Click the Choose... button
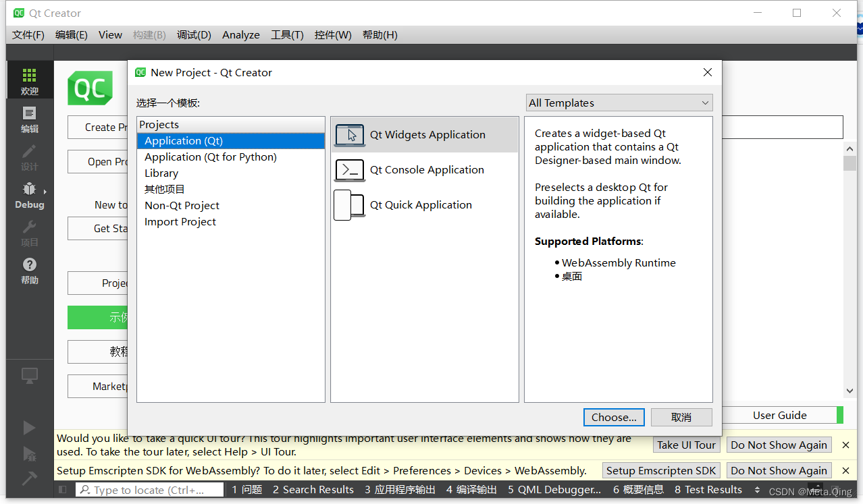The width and height of the screenshot is (863, 504). (614, 417)
